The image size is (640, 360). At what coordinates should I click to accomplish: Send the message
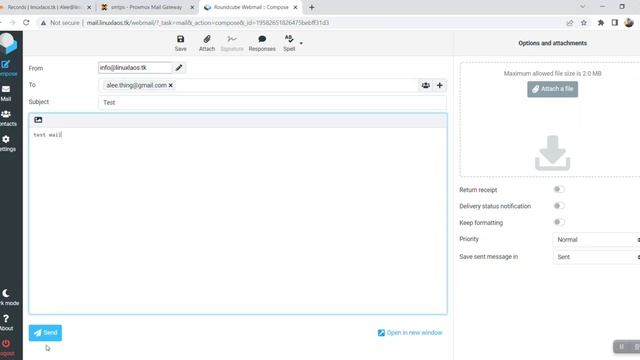pyautogui.click(x=45, y=333)
